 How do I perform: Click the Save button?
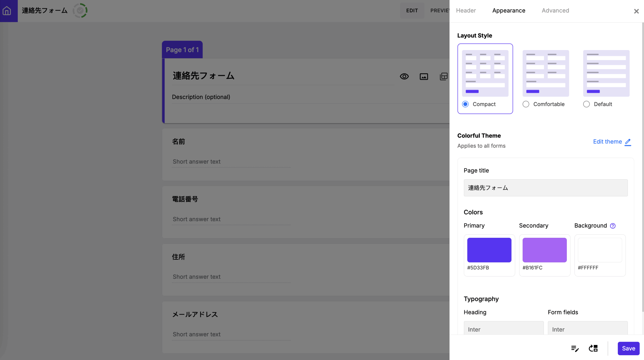coord(628,348)
